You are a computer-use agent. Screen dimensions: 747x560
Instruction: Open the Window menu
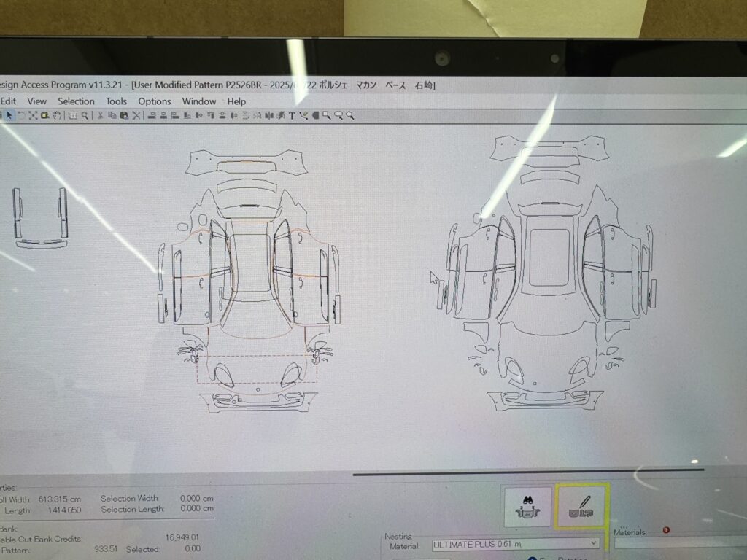pyautogui.click(x=199, y=101)
